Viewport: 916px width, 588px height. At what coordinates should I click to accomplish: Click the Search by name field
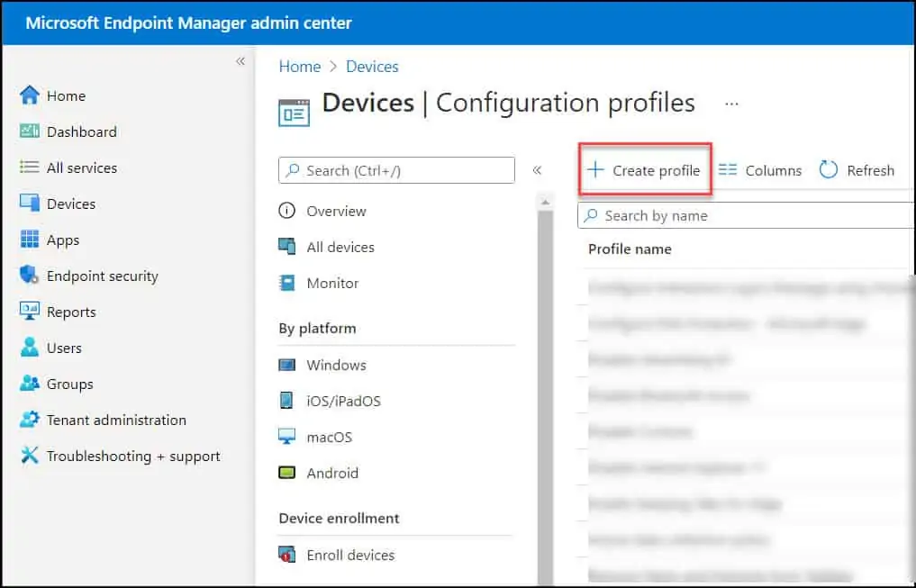[747, 215]
